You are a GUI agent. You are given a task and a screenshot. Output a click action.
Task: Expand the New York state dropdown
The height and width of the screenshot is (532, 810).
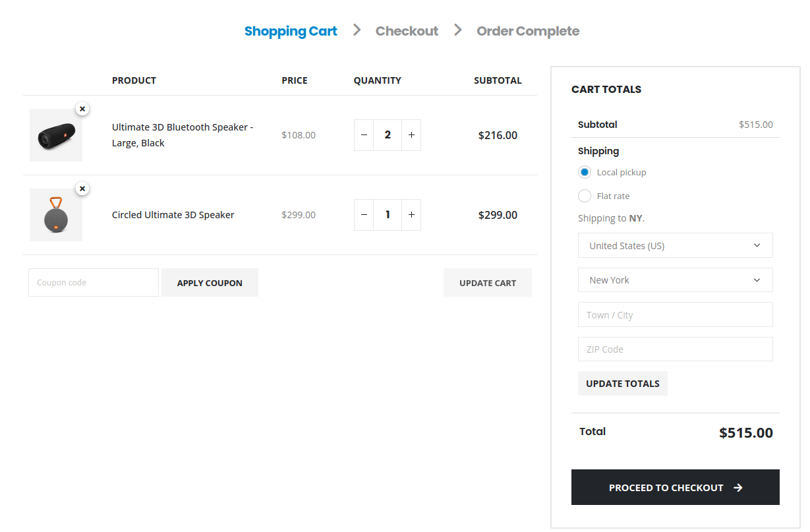click(x=675, y=280)
